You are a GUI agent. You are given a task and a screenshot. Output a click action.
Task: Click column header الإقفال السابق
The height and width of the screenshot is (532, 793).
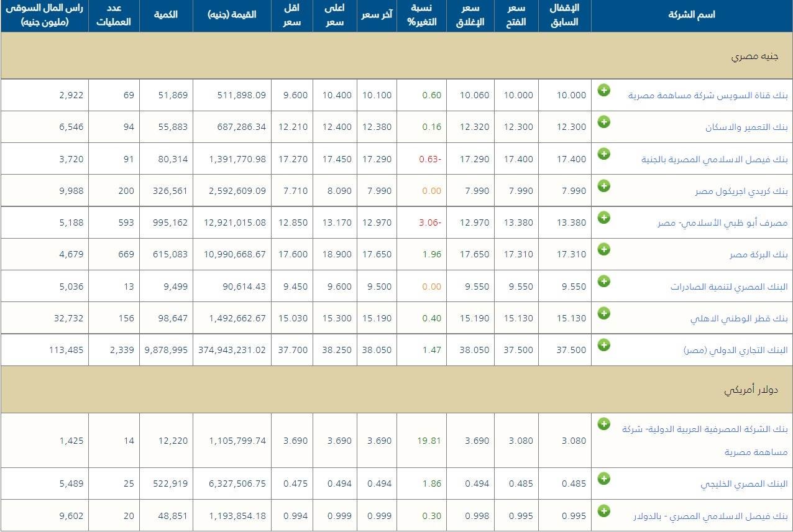tap(564, 16)
